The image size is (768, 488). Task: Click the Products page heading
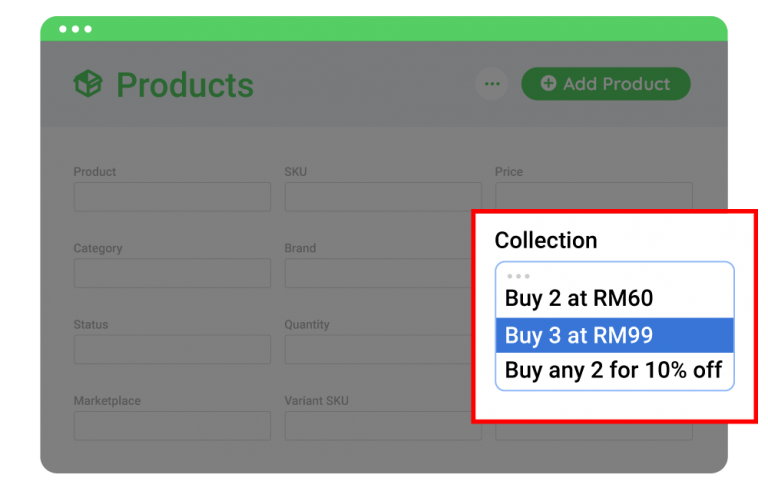[185, 85]
